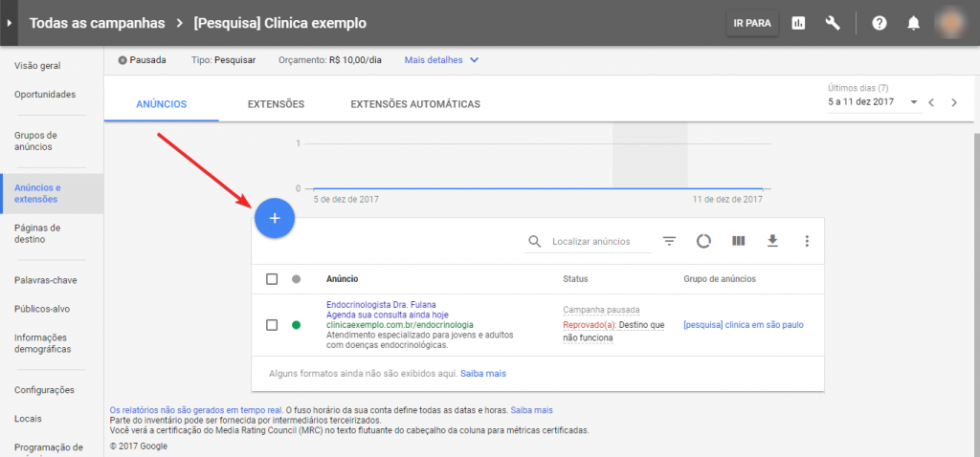This screenshot has width=980, height=457.
Task: Open Configurações in the sidebar
Action: pyautogui.click(x=44, y=390)
